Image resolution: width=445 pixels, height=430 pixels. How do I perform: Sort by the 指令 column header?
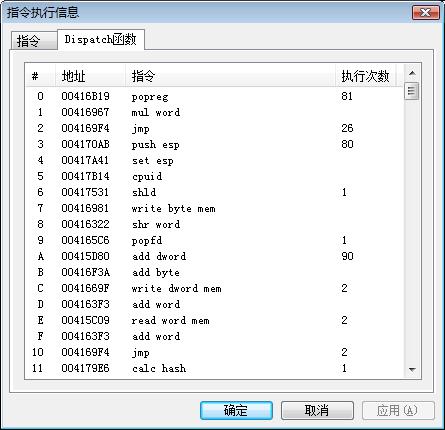click(x=230, y=76)
